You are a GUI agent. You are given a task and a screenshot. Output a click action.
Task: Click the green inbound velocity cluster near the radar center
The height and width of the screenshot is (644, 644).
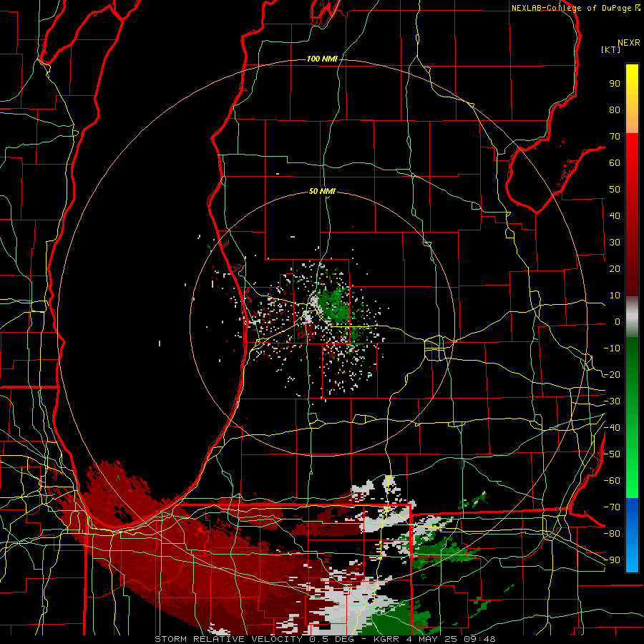tap(333, 307)
